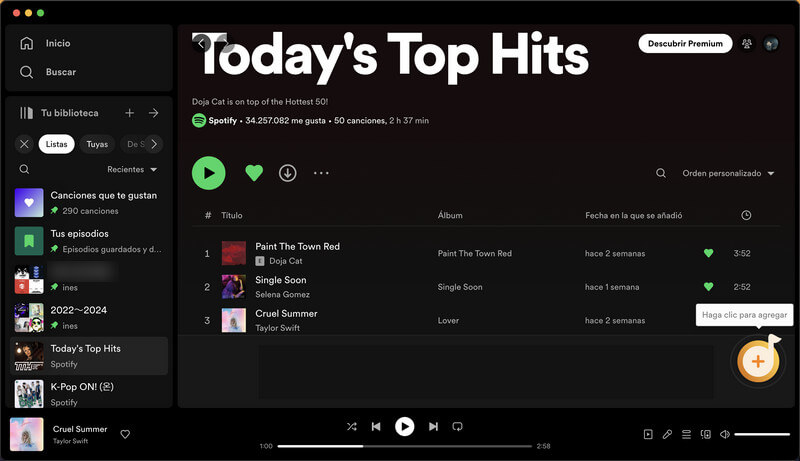The image size is (800, 461).
Task: Open the friends activity icon
Action: coord(747,44)
